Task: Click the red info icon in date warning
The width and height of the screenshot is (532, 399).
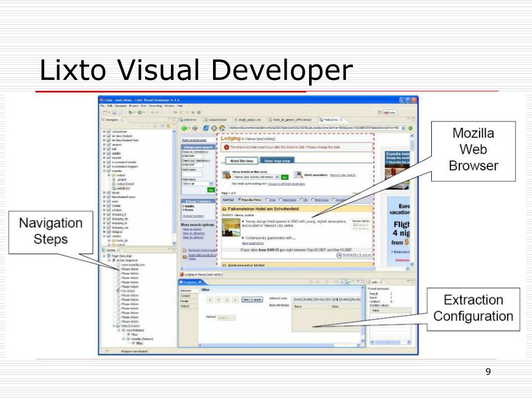Action: (x=227, y=148)
